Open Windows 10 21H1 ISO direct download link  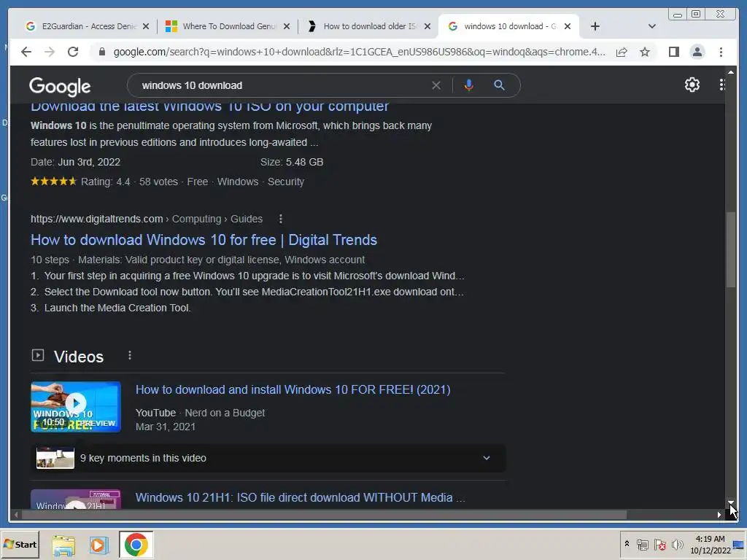tap(300, 497)
